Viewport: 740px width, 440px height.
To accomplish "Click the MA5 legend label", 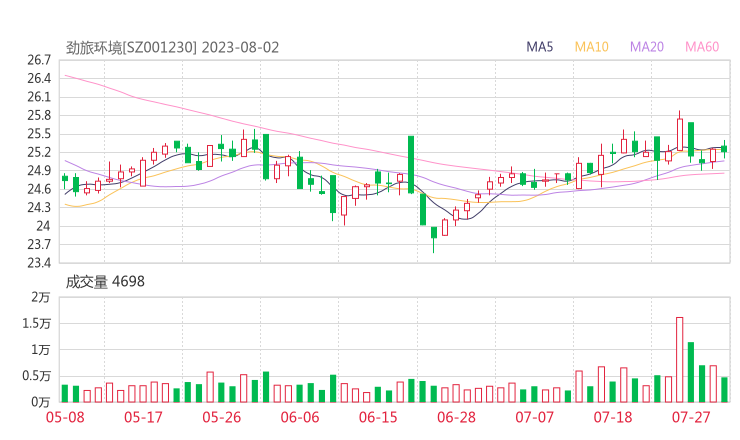I will pyautogui.click(x=539, y=47).
